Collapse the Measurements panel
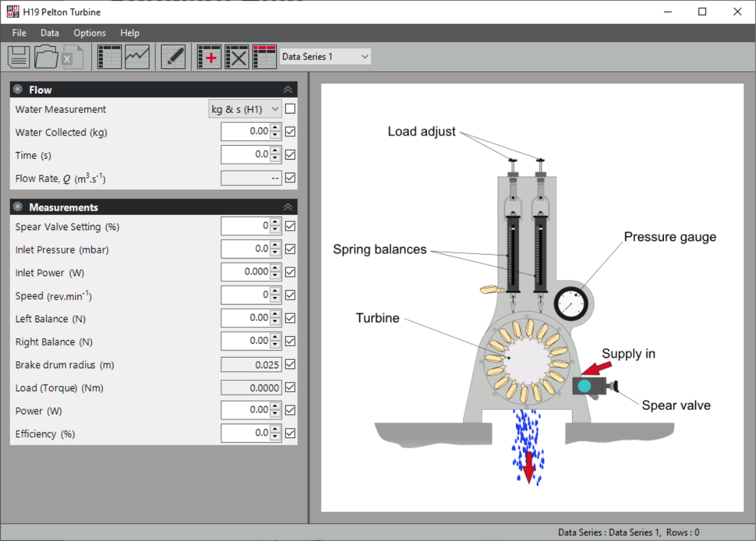 [288, 207]
